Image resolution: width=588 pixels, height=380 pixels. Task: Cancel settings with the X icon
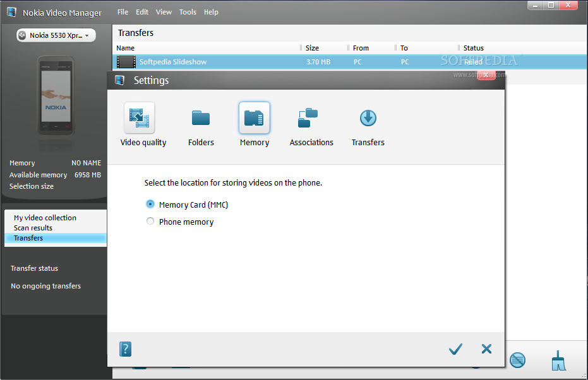pos(486,349)
